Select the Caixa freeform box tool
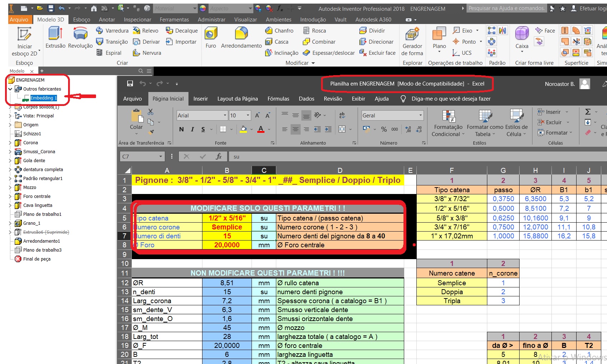Screen dimensions: 607x364 522,39
